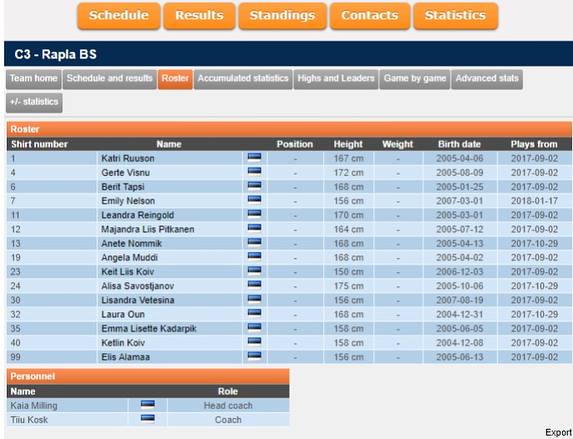Open the Accumulated statistics tab
This screenshot has height=439, width=573.
[243, 79]
